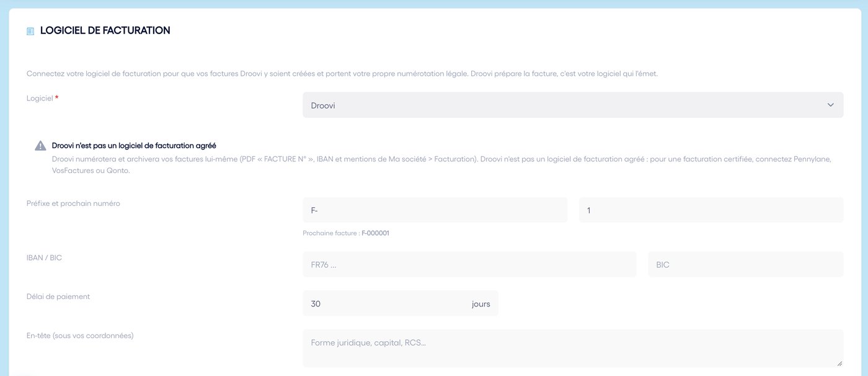This screenshot has width=868, height=376.
Task: Click the Préfixe et prochain numéro label
Action: (73, 204)
